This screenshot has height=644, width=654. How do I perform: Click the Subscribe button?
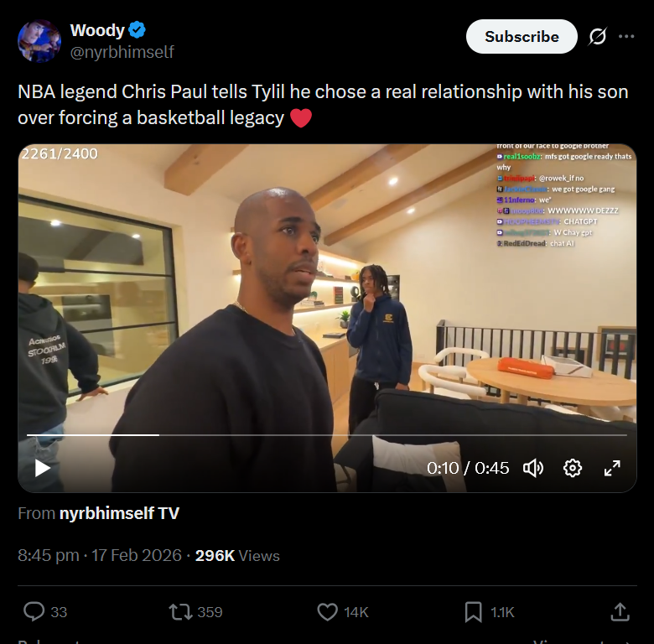pyautogui.click(x=522, y=37)
